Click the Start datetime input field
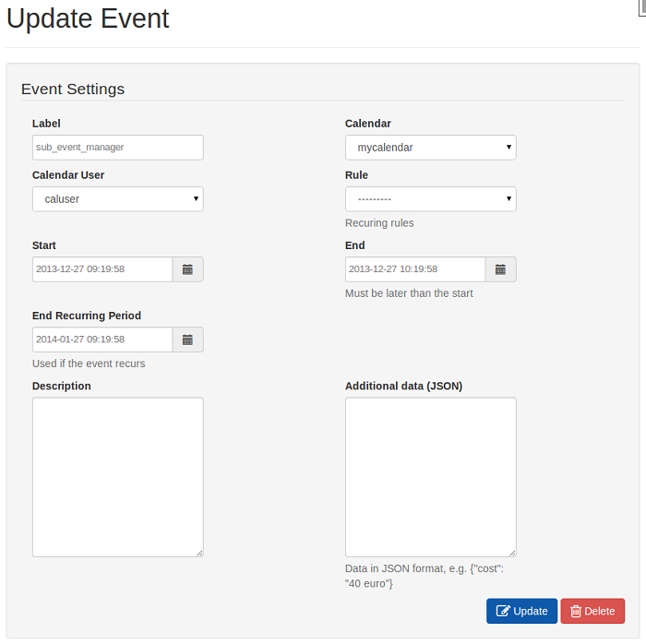646x644 pixels. click(x=102, y=269)
